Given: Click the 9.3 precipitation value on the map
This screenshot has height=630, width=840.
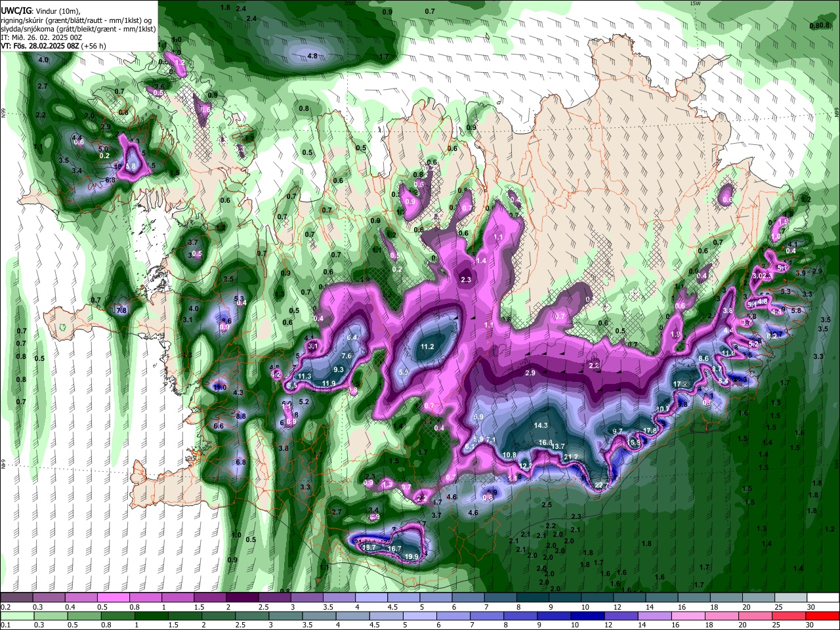Looking at the screenshot, I should [339, 369].
